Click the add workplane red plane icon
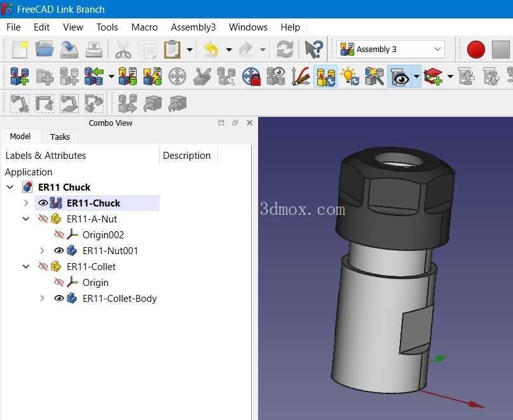 tap(433, 76)
